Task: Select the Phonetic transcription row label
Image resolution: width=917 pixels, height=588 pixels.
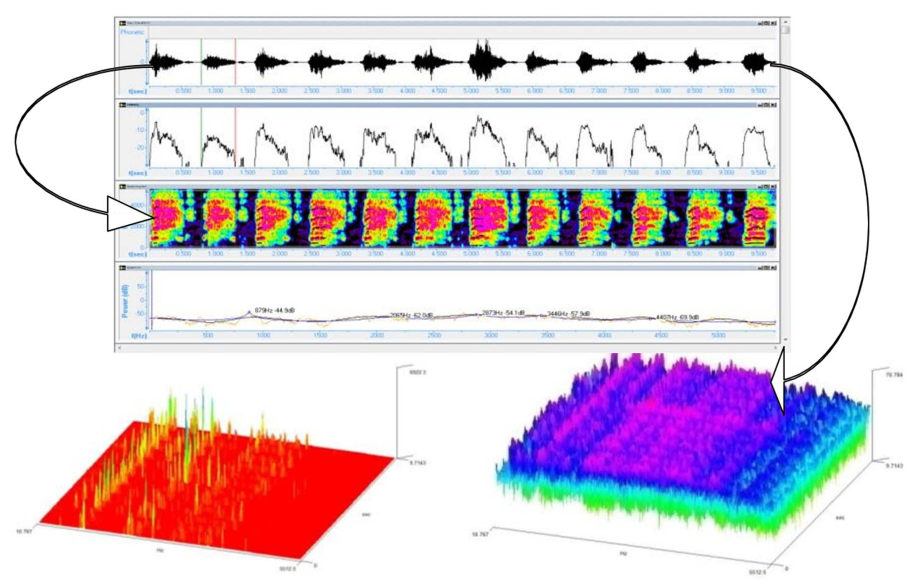Action: pos(133,32)
